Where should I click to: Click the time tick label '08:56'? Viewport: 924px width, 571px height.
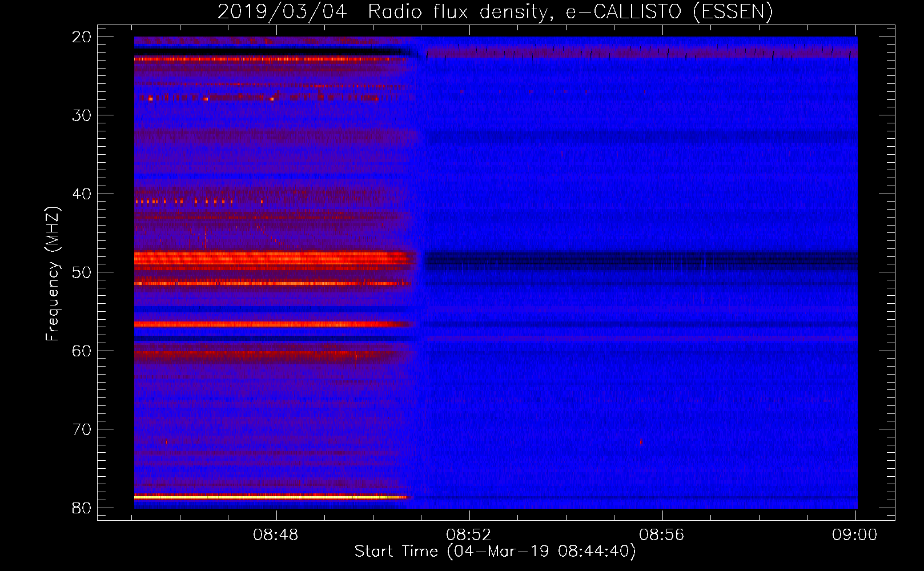662,535
